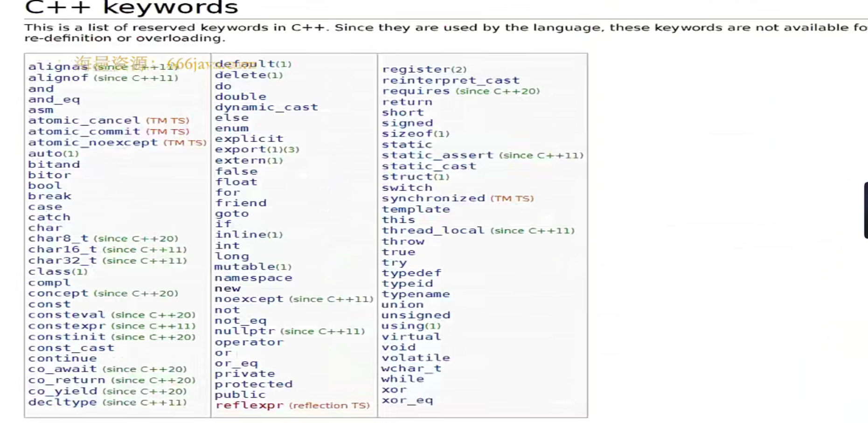Click the co_return keyword link
The height and width of the screenshot is (423, 868).
point(67,380)
